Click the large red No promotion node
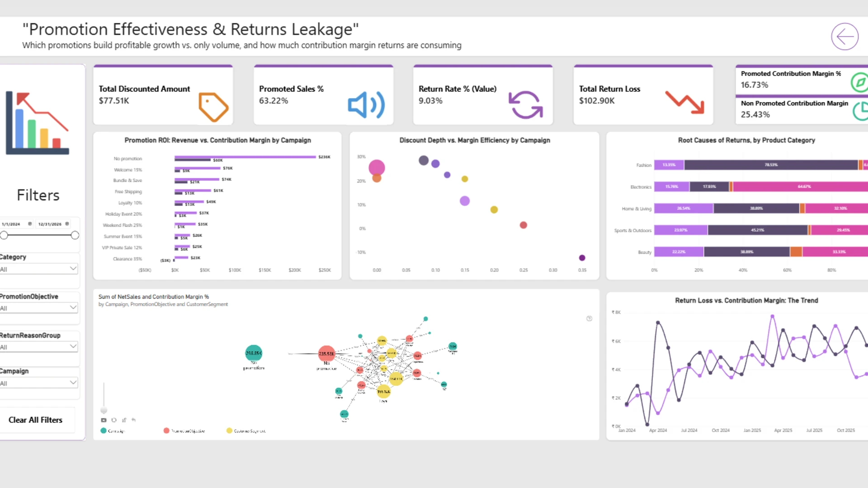Screen dimensions: 868x488 pyautogui.click(x=326, y=353)
